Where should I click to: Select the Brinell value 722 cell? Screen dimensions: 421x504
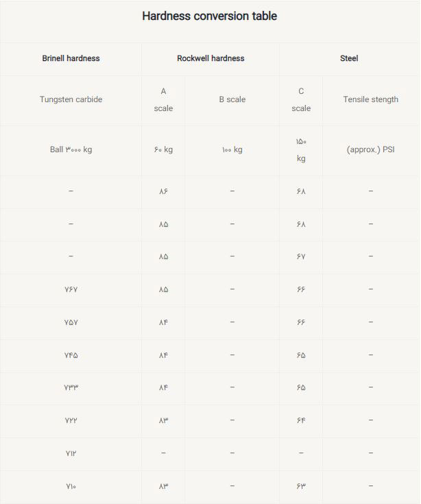pos(71,420)
